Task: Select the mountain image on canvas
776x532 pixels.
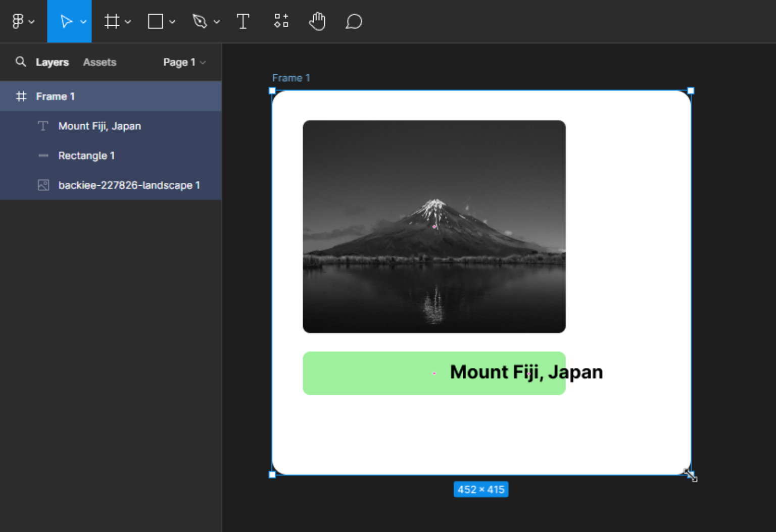Action: tap(434, 227)
